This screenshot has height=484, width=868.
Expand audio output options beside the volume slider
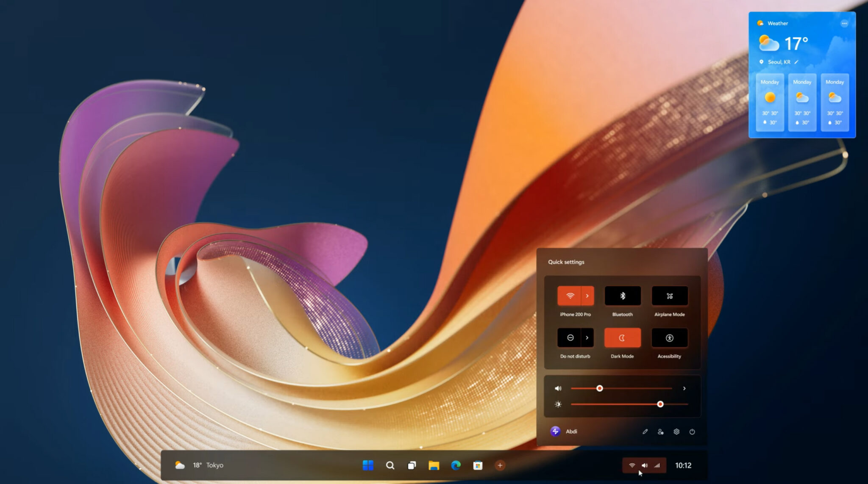click(x=684, y=388)
